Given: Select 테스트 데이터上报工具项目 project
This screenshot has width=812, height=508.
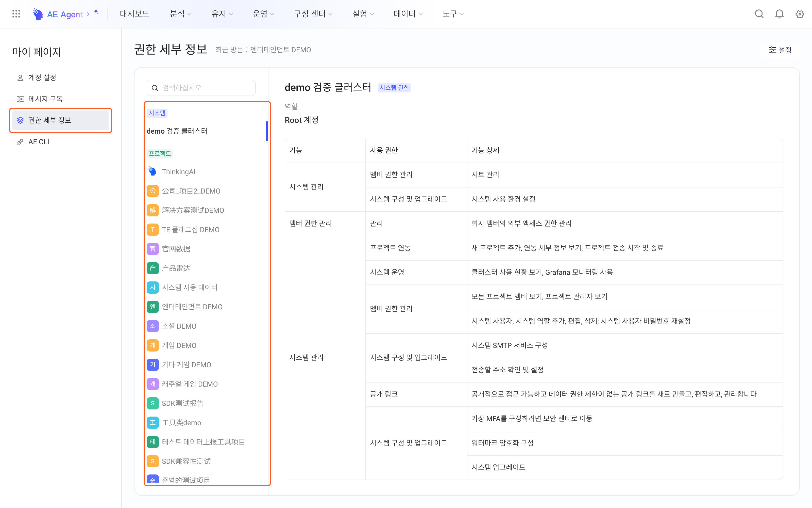Looking at the screenshot, I should click(207, 442).
